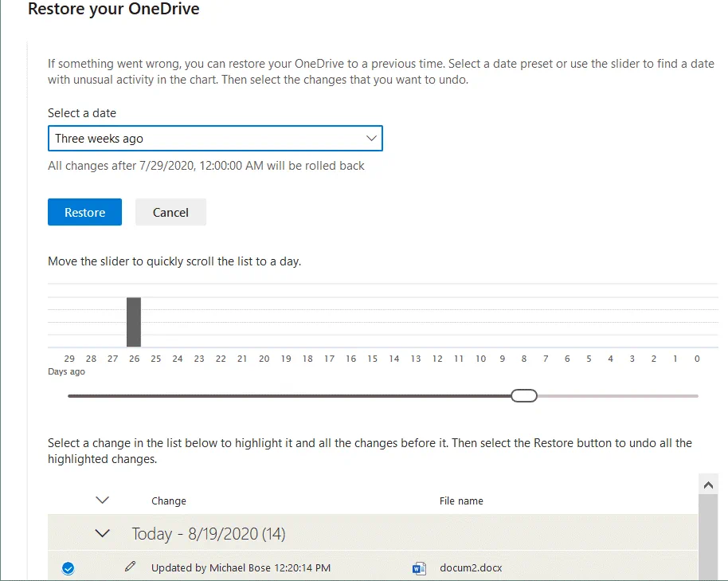Click day 0 on the chart axis
Viewport: 728px width, 581px height.
coord(697,359)
